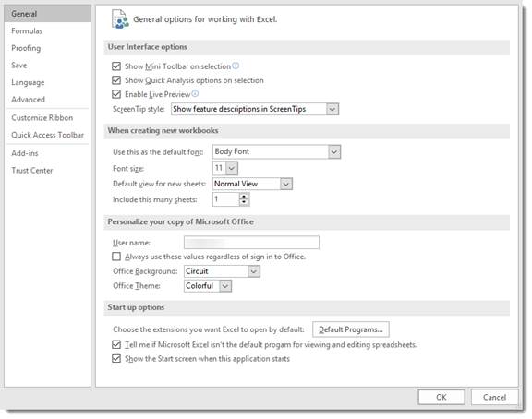The image size is (532, 419).
Task: Toggle Show Quick Analysis options checkbox
Action: click(116, 80)
